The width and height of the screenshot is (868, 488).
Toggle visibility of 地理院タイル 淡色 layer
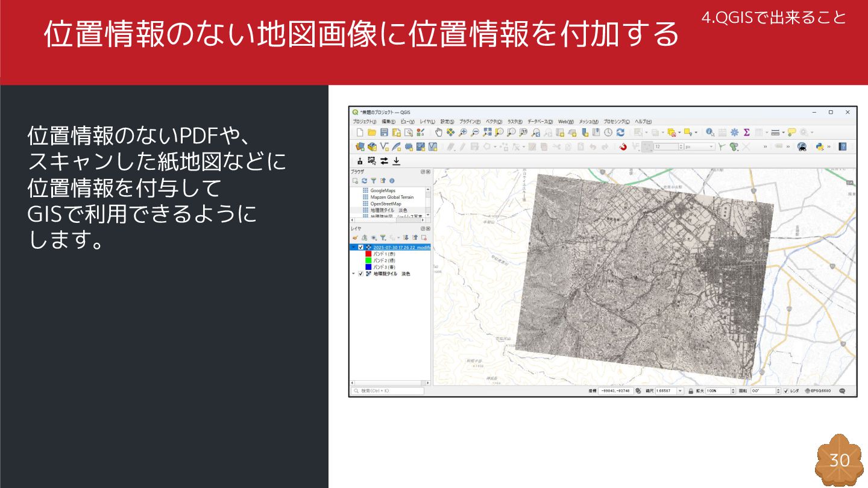coord(361,274)
